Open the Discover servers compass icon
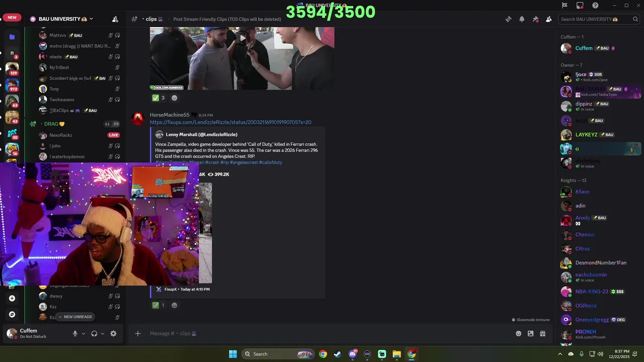This screenshot has height=362, width=644. click(12, 314)
